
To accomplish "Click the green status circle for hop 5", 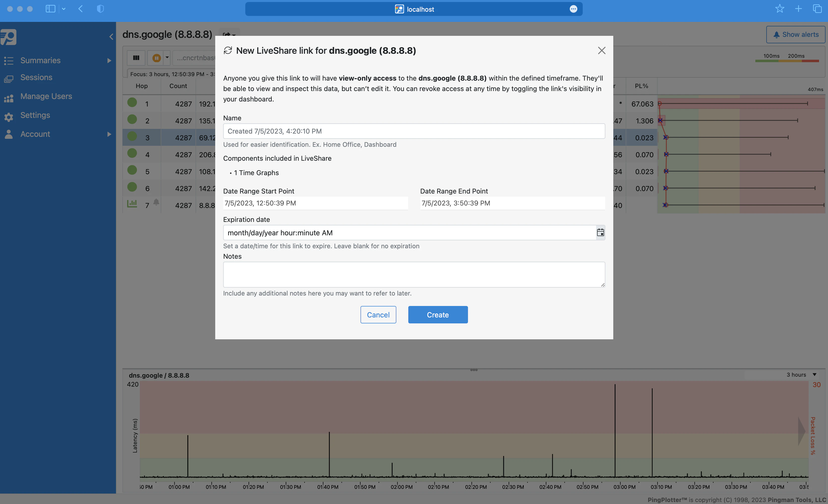I will tap(132, 170).
